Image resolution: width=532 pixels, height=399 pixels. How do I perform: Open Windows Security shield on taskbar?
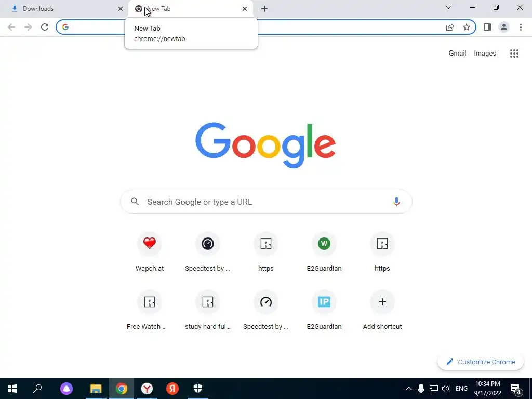coord(198,389)
